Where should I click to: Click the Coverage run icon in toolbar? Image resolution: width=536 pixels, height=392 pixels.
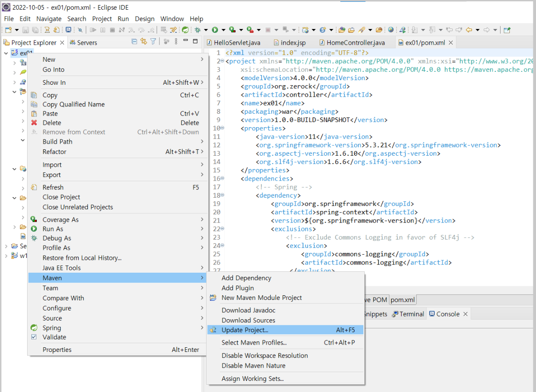point(233,30)
